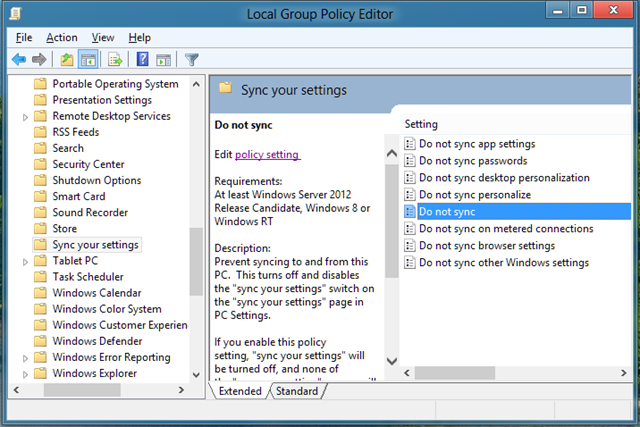Select the Windows Defender folder
Screen dimensions: 640x427
click(x=96, y=341)
